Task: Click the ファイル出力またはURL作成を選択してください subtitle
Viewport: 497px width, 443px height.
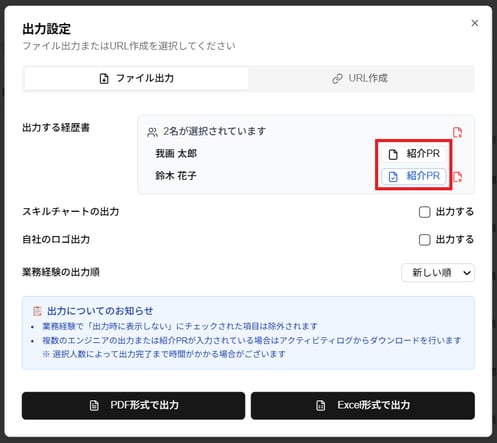Action: point(129,46)
